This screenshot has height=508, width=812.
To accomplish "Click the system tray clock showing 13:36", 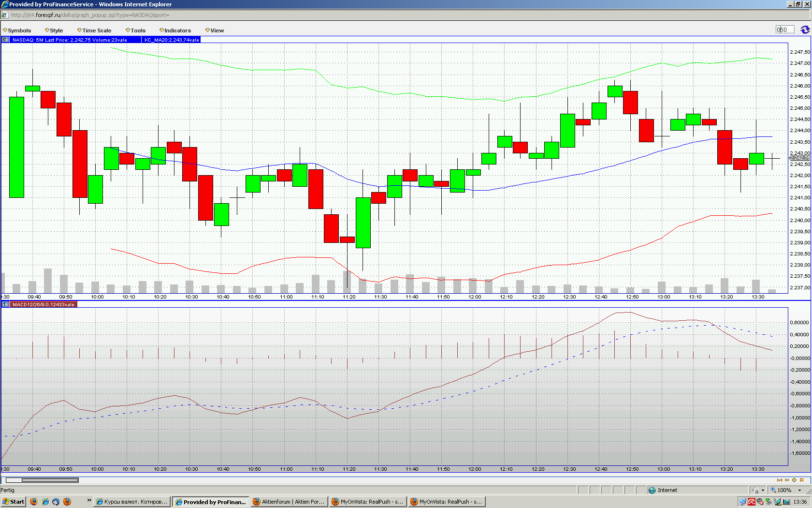I will [x=800, y=502].
